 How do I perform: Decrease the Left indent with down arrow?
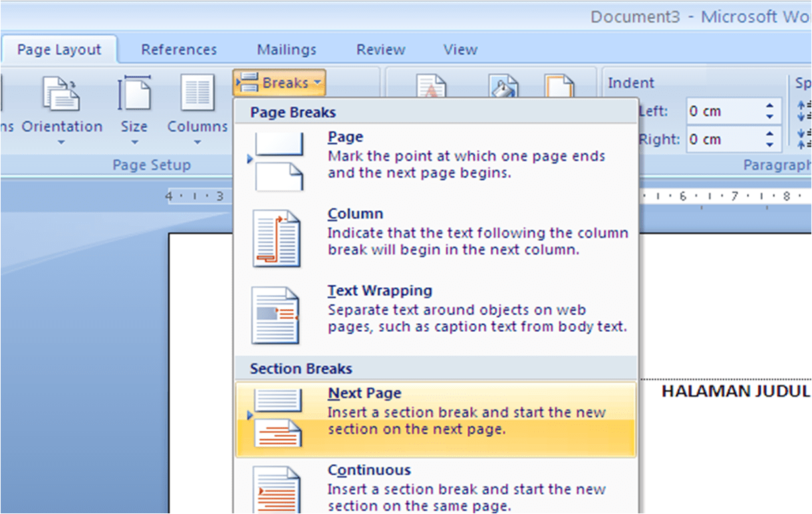pos(770,117)
